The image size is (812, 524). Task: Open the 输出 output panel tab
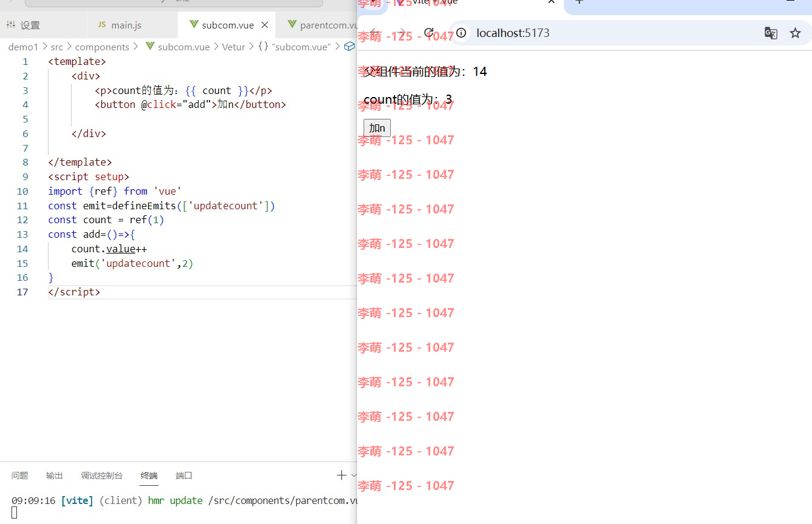pos(55,475)
